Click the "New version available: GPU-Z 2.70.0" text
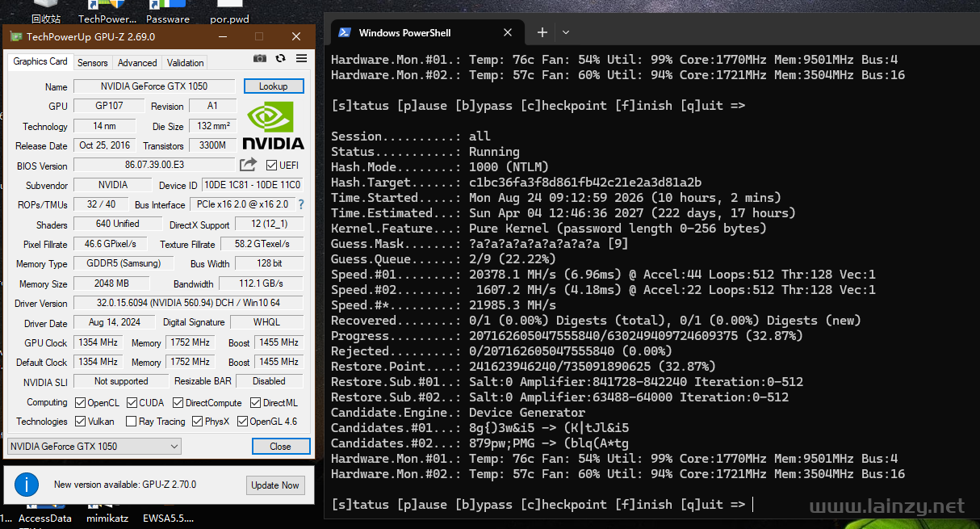 125,485
